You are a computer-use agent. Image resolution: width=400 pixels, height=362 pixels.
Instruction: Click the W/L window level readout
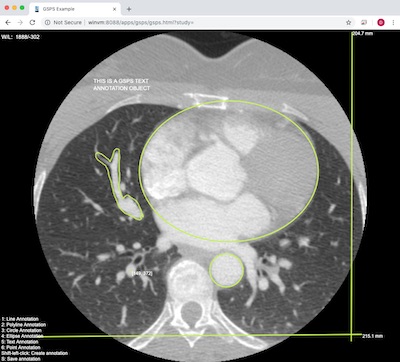[x=20, y=37]
